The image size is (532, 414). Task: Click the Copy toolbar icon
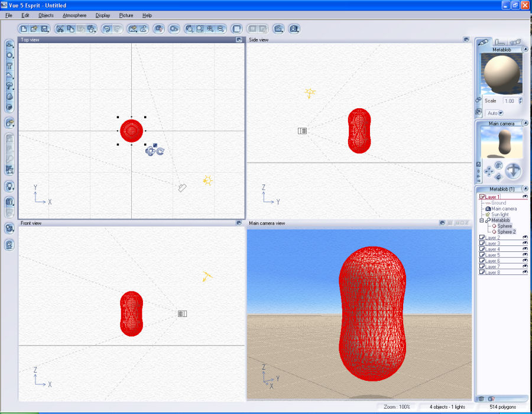coord(70,29)
